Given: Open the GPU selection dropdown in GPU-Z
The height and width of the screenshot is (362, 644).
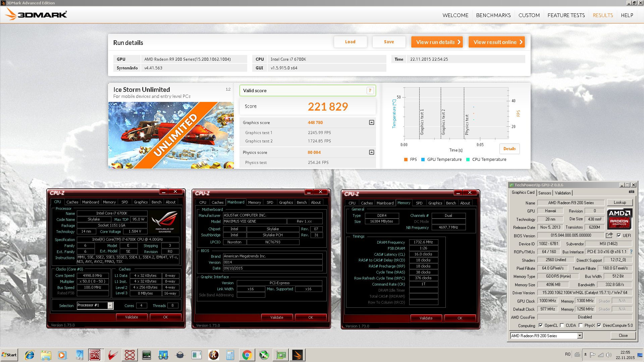Looking at the screenshot, I should (580, 336).
